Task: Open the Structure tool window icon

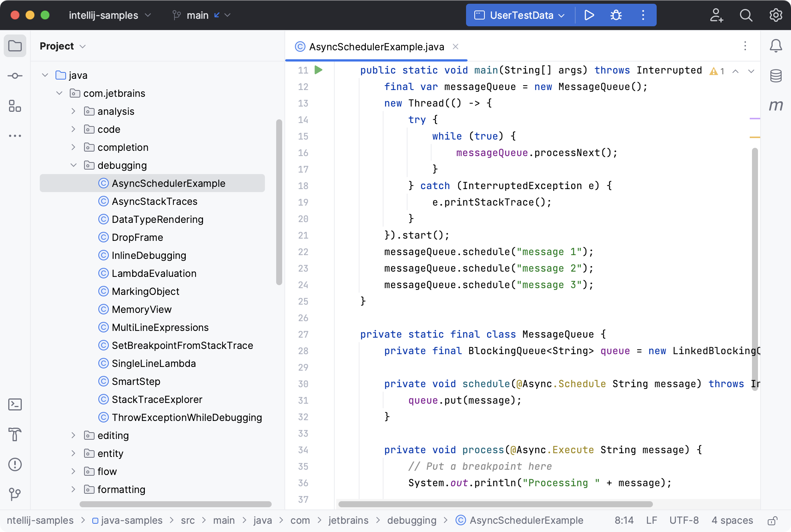Action: coord(15,106)
